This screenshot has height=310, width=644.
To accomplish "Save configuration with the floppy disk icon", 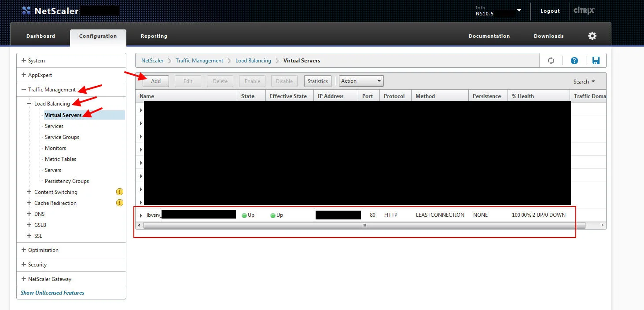I will click(x=596, y=61).
